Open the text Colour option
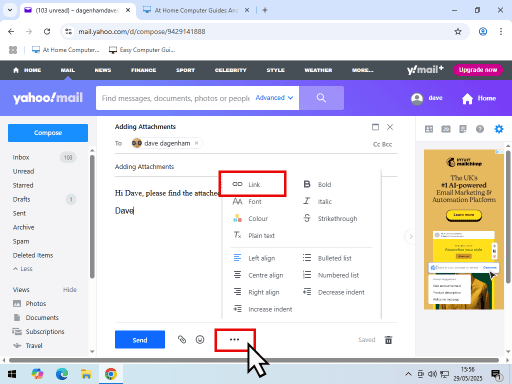512x384 pixels. [250, 218]
